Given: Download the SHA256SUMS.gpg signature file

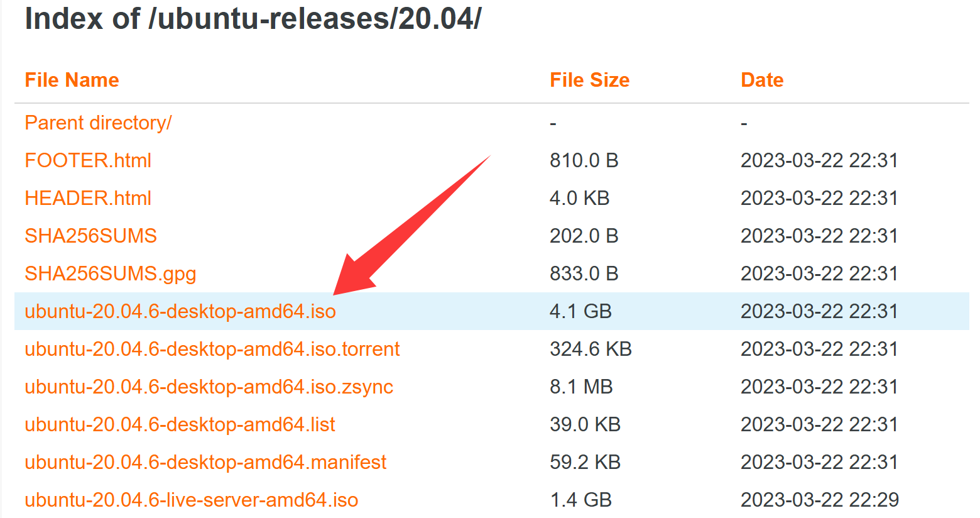Looking at the screenshot, I should tap(111, 273).
